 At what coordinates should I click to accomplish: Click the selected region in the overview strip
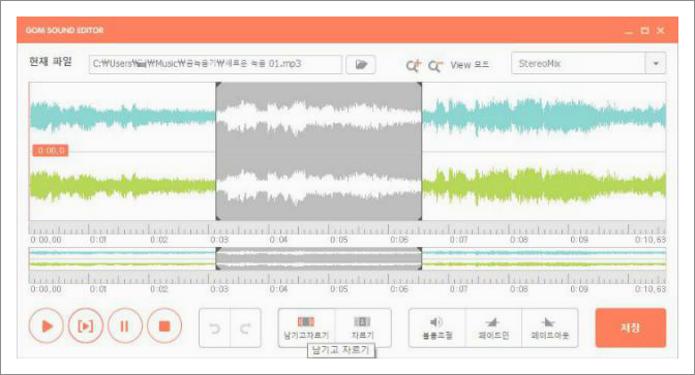pos(319,259)
